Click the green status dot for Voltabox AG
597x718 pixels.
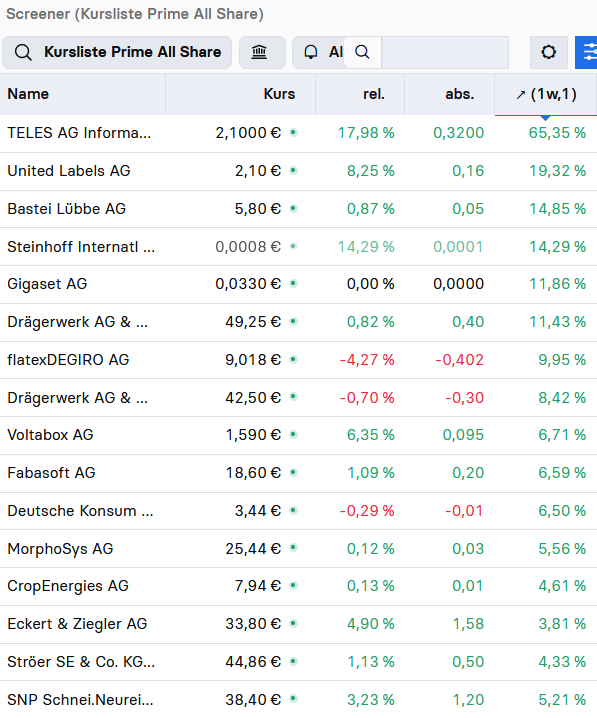pos(293,435)
